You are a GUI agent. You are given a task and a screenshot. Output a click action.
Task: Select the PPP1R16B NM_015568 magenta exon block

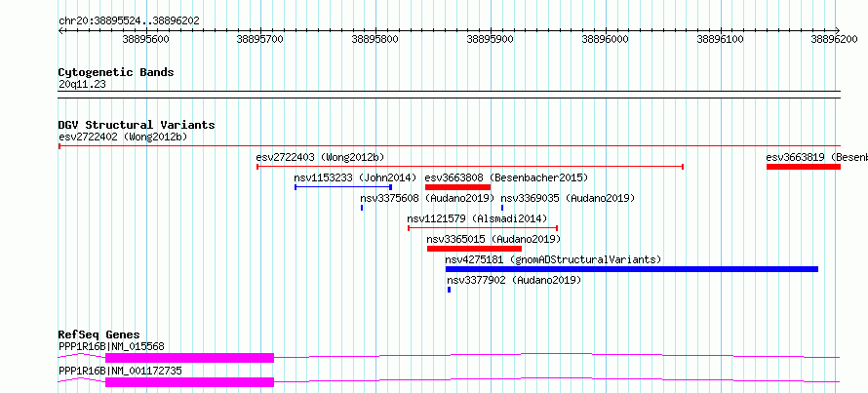pyautogui.click(x=190, y=358)
